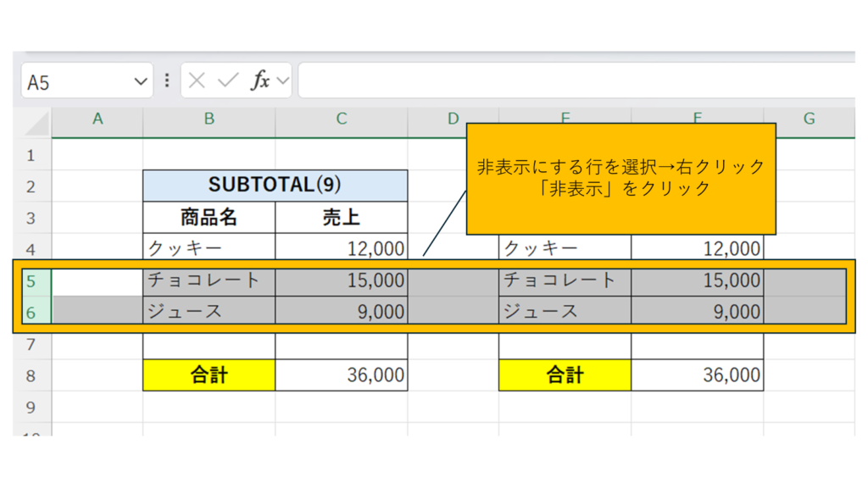The height and width of the screenshot is (488, 868).
Task: Select row 5 header
Action: pos(31,280)
